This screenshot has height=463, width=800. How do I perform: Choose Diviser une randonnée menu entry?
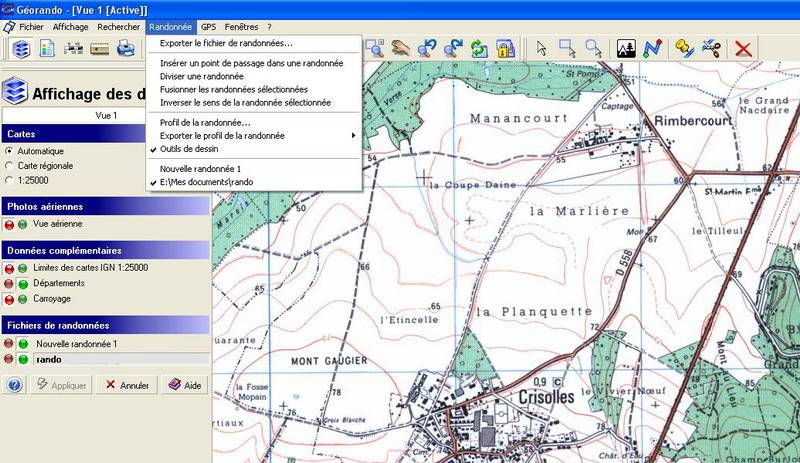click(201, 76)
